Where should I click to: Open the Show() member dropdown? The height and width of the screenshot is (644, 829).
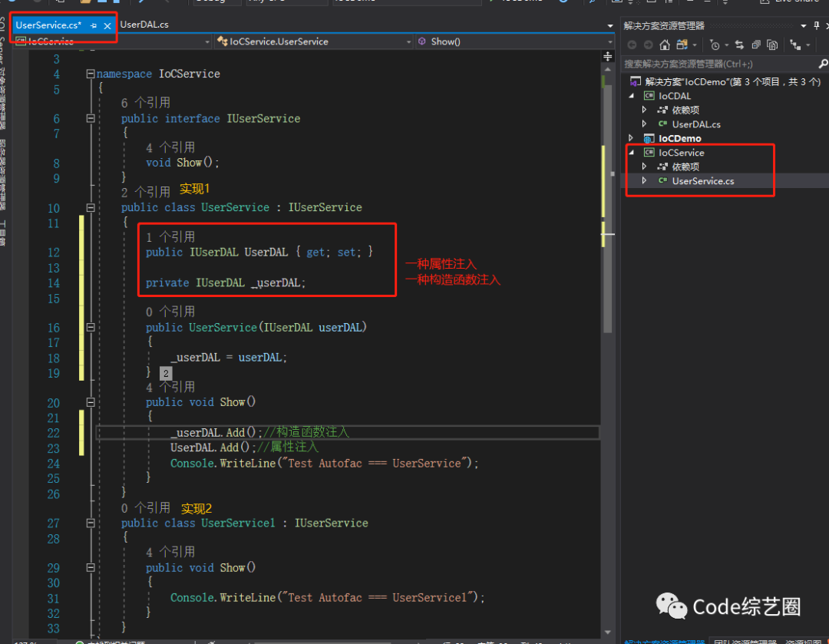pos(514,41)
